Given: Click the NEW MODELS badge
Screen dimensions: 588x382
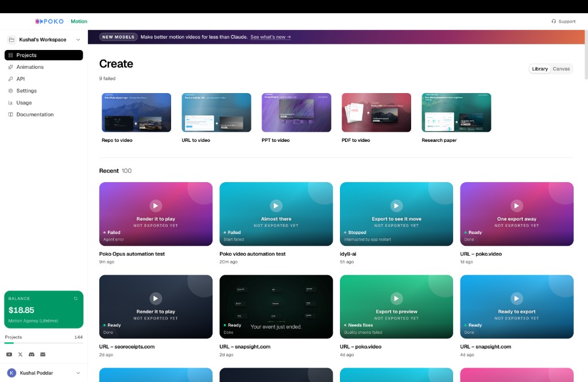Looking at the screenshot, I should (x=118, y=37).
